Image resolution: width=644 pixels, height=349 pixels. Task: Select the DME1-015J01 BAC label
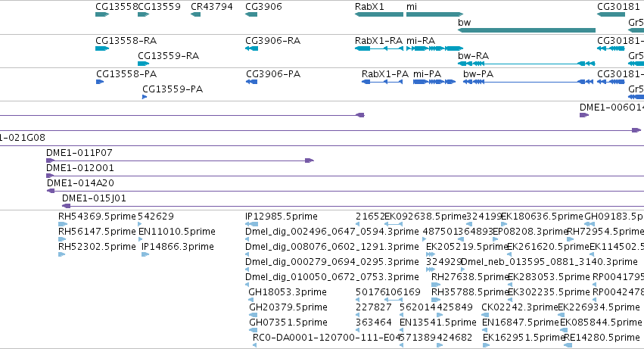pyautogui.click(x=94, y=198)
